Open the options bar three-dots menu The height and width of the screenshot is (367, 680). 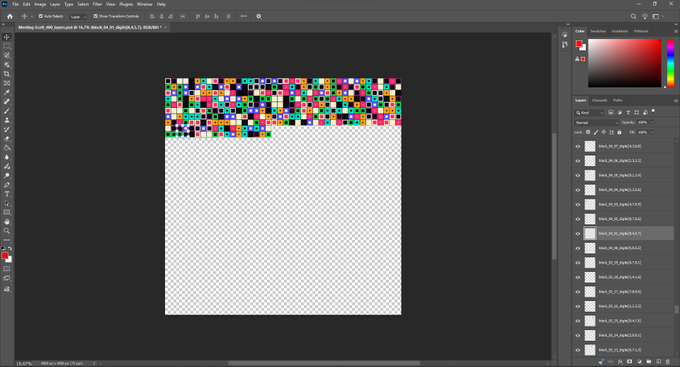tap(244, 16)
